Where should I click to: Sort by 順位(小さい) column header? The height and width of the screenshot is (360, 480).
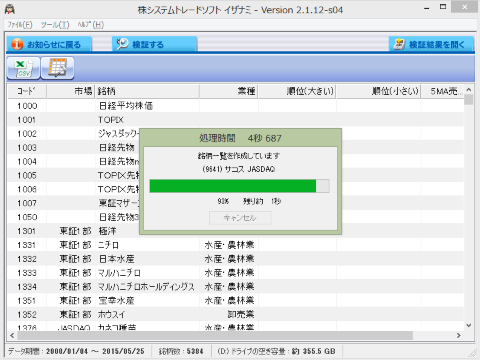pyautogui.click(x=378, y=91)
